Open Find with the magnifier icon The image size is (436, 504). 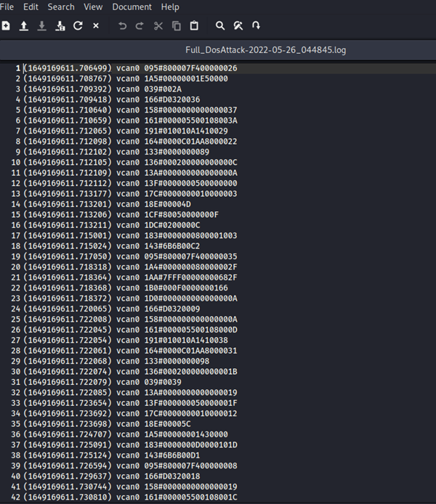[x=220, y=25]
